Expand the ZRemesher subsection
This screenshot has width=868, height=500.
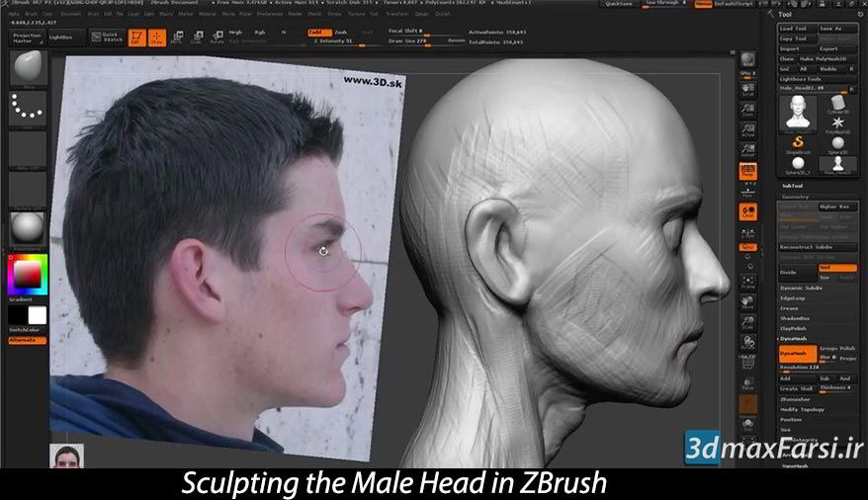point(795,399)
